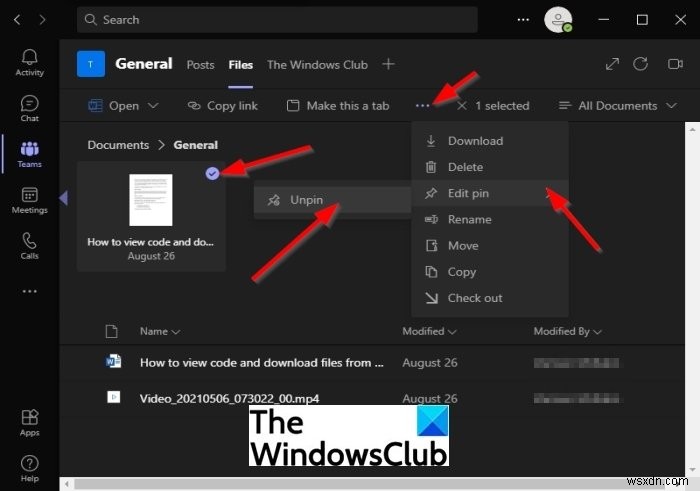The height and width of the screenshot is (491, 700).
Task: Open more file actions ellipsis in toolbar
Action: (x=422, y=106)
